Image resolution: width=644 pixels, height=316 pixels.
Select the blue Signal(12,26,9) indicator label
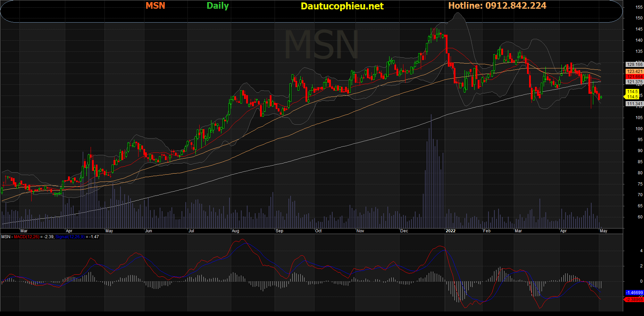70,237
